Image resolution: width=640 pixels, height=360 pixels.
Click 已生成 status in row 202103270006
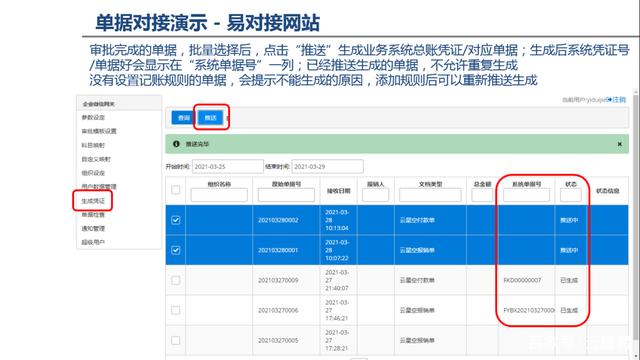(x=569, y=310)
